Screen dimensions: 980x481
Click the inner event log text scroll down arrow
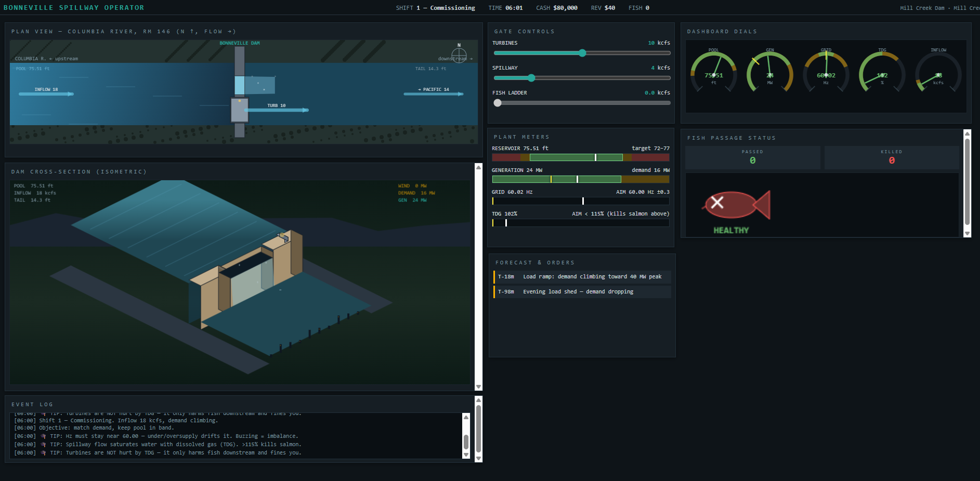(466, 455)
